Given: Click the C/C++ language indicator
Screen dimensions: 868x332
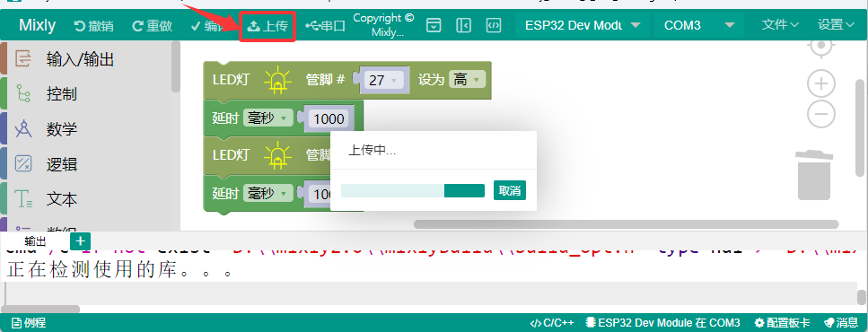Looking at the screenshot, I should point(552,323).
